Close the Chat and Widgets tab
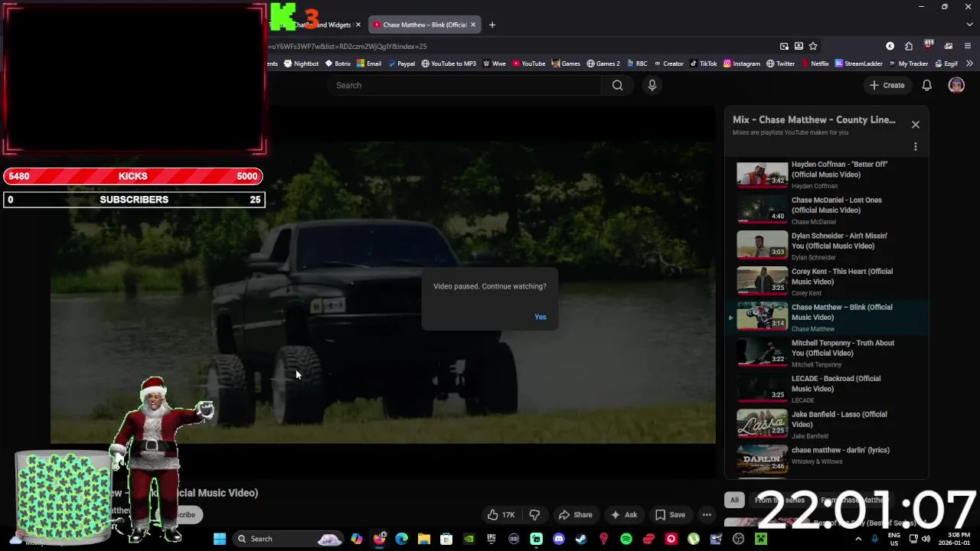980x551 pixels. point(358,24)
